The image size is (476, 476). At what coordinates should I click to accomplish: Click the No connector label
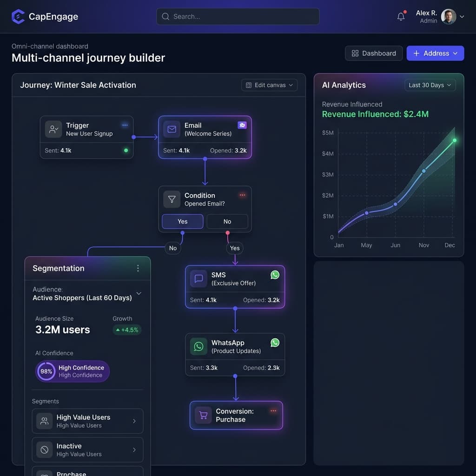[x=173, y=248]
